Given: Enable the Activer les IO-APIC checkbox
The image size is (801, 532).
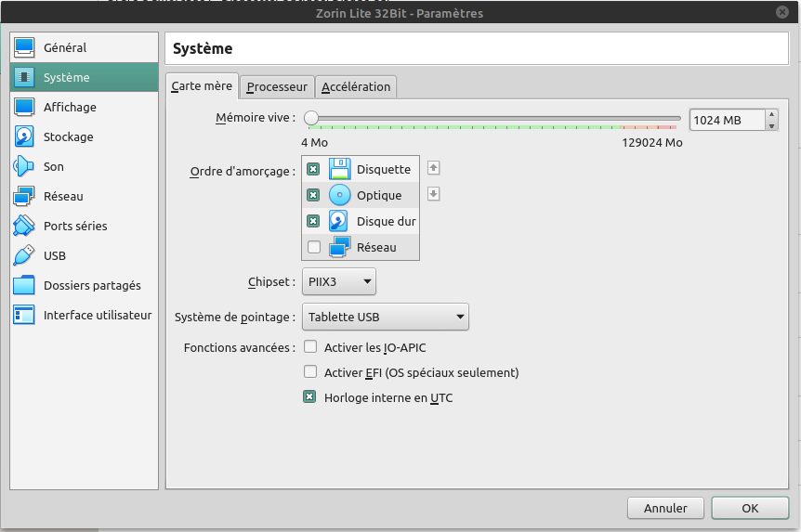Looking at the screenshot, I should pos(310,347).
